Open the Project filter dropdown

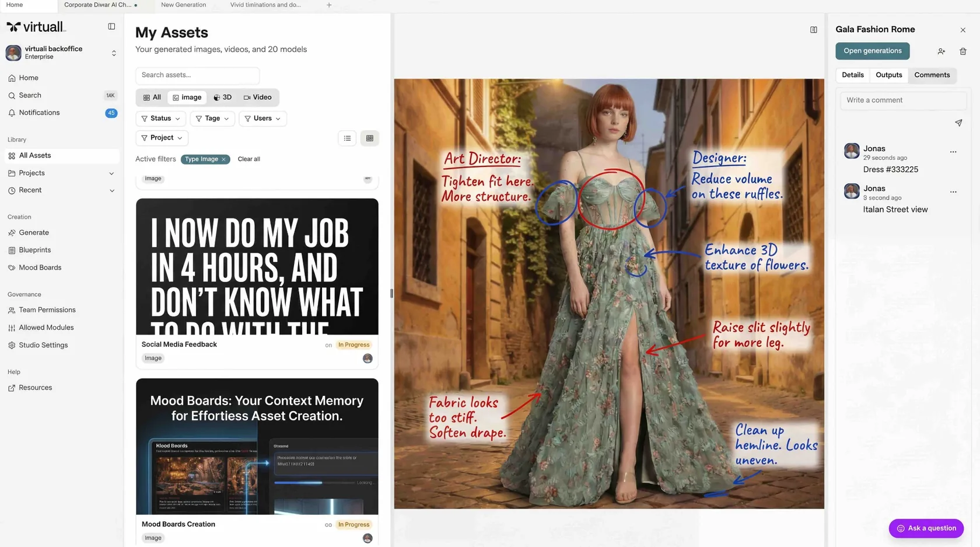coord(162,138)
